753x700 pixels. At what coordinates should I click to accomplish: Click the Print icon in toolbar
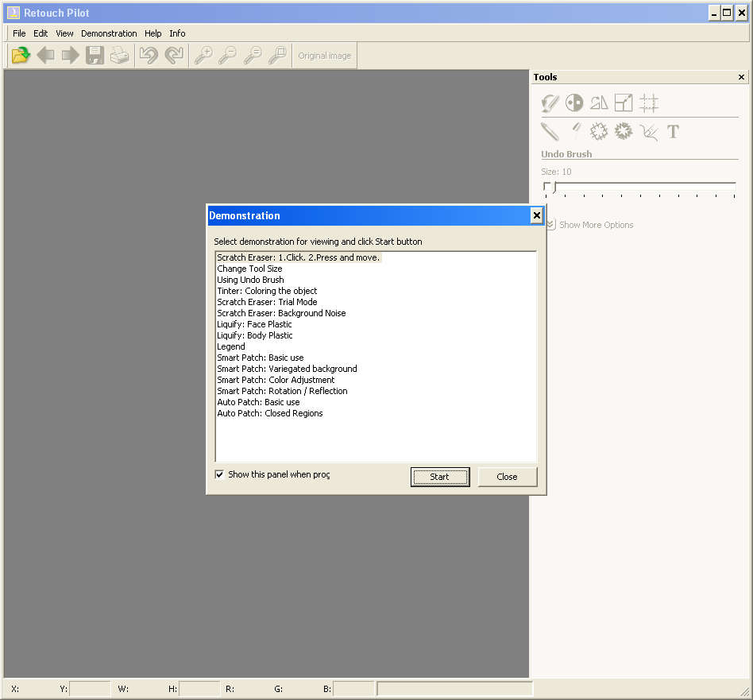pos(120,56)
